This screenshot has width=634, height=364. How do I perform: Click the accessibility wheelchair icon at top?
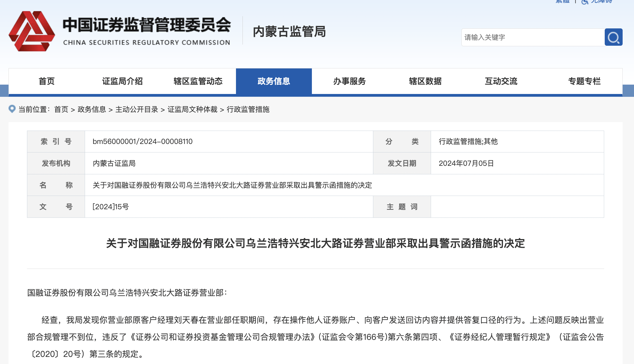pos(585,2)
